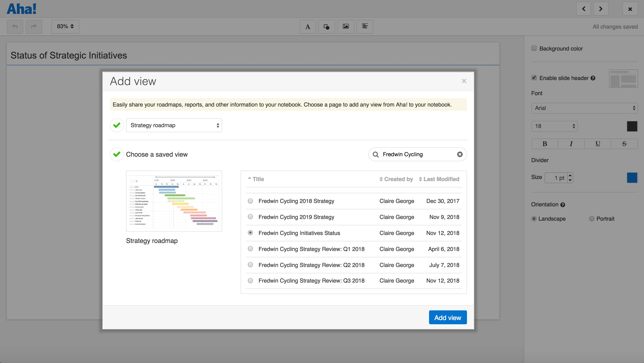Uncheck Enable slide header
Screen dimensions: 644x363
click(534, 78)
